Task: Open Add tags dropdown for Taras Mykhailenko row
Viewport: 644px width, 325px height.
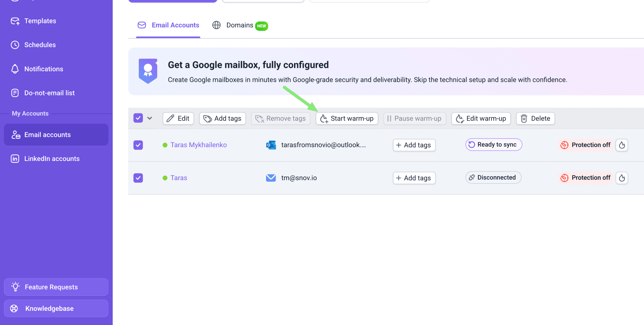Action: 414,145
